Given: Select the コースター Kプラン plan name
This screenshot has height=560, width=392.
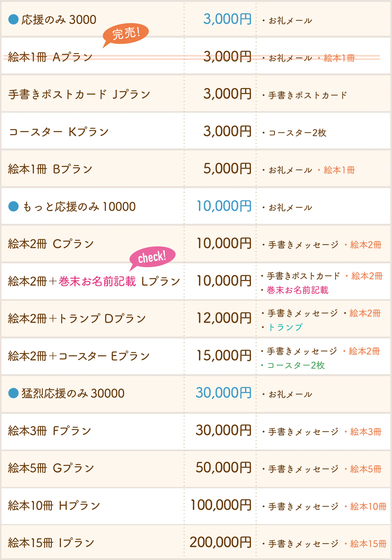Looking at the screenshot, I should 58,132.
